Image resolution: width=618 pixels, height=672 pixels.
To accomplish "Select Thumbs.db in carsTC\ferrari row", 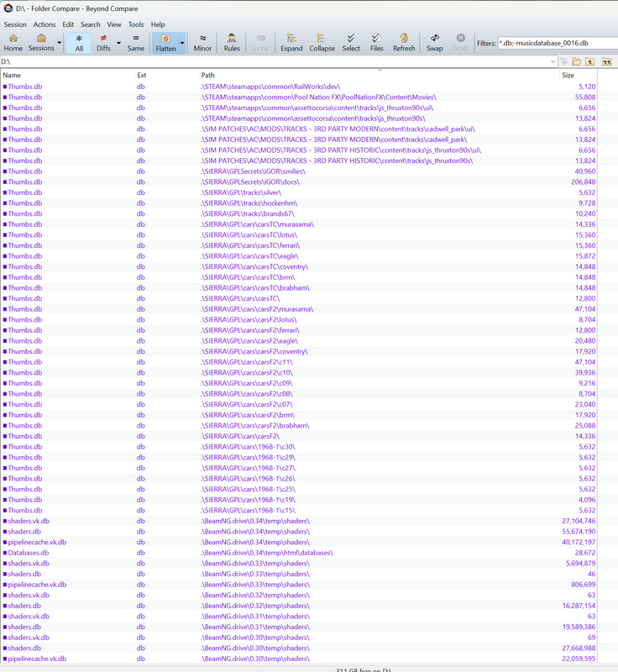I will (25, 245).
